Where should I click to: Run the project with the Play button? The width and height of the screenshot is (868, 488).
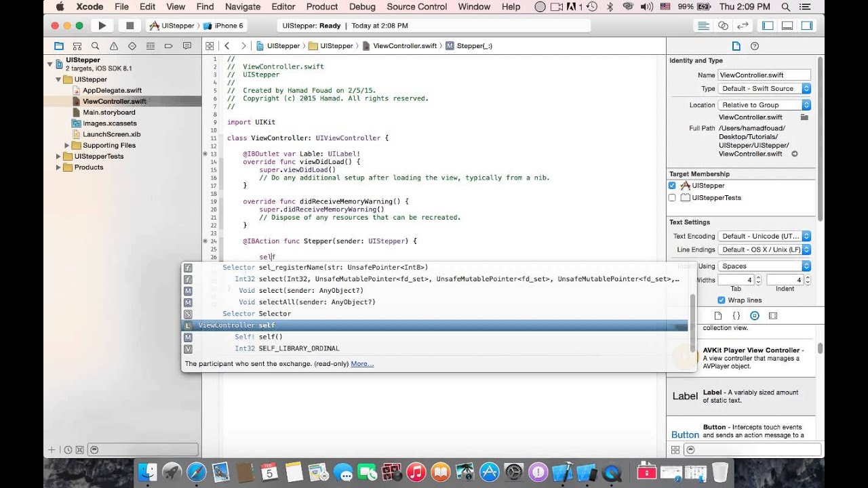click(x=102, y=26)
